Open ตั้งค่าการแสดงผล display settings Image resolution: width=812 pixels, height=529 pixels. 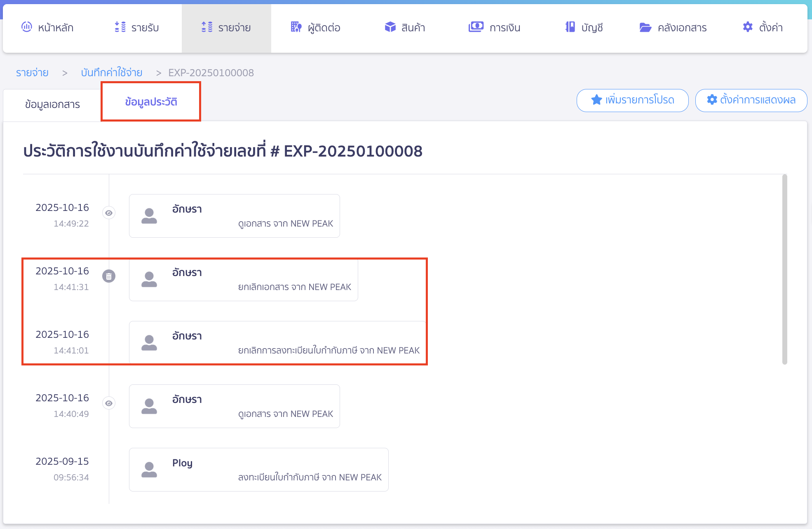pyautogui.click(x=751, y=100)
